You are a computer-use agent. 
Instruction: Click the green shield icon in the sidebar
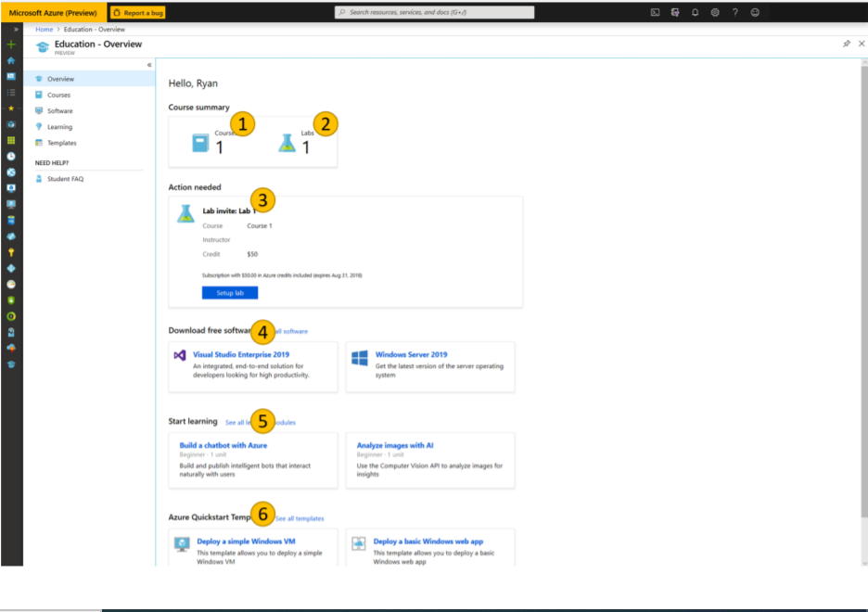[x=11, y=300]
